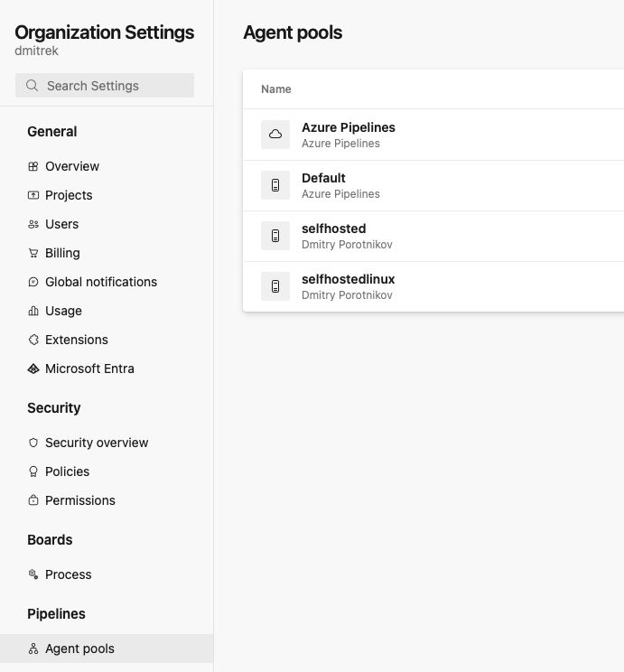The width and height of the screenshot is (624, 672).
Task: Open the Default agent pool
Action: [323, 178]
